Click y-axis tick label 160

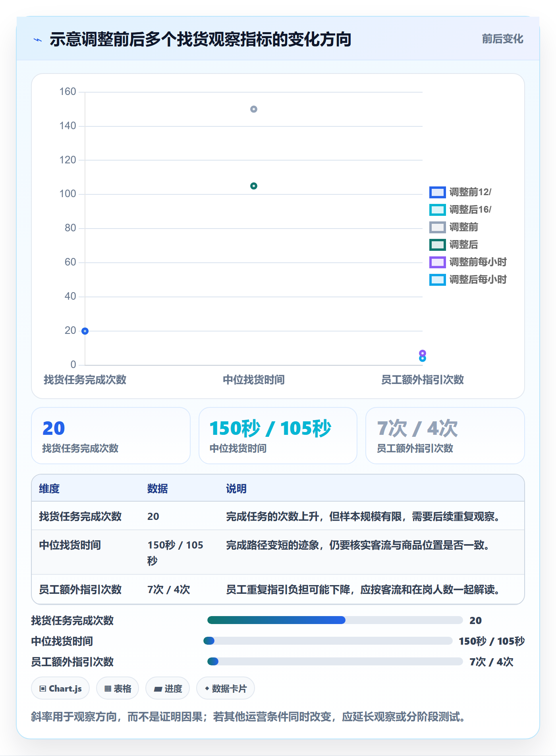(x=68, y=92)
